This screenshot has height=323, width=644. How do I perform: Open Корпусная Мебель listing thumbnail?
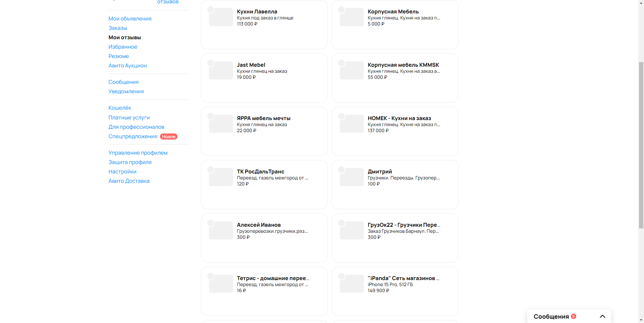coord(352,17)
